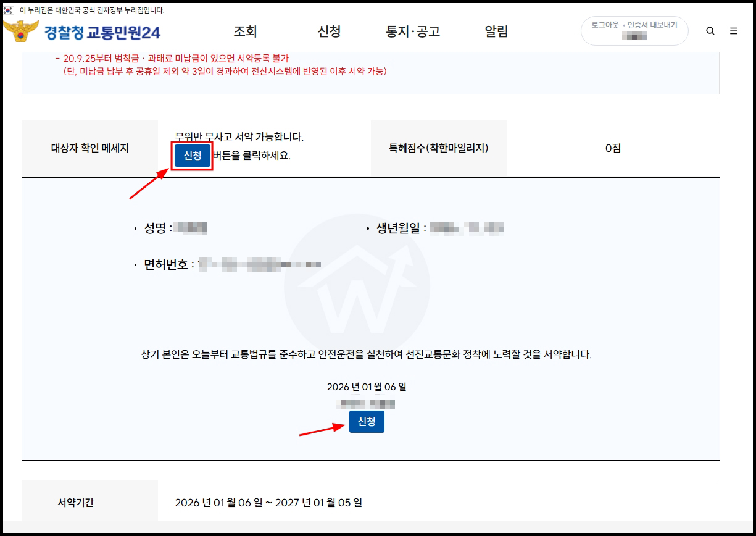Open the site search magnifier
This screenshot has width=756, height=536.
click(710, 30)
